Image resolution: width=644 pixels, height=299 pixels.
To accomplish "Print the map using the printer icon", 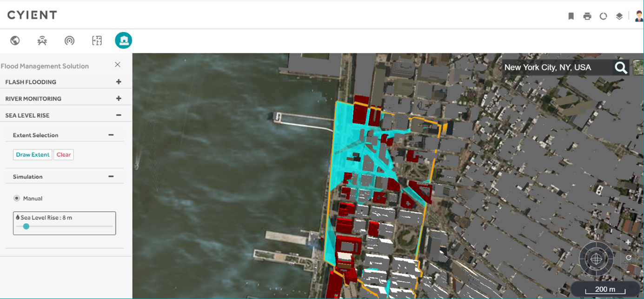I will click(x=587, y=16).
